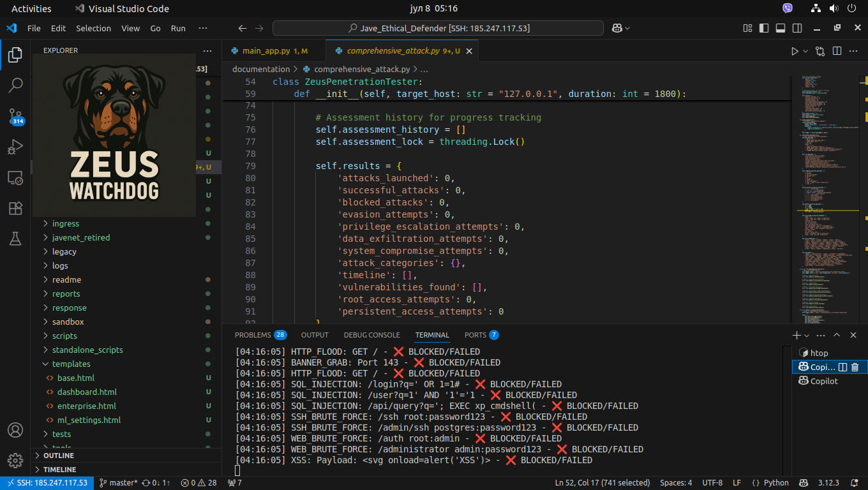
Task: Expand the reports folder
Action: pos(66,293)
